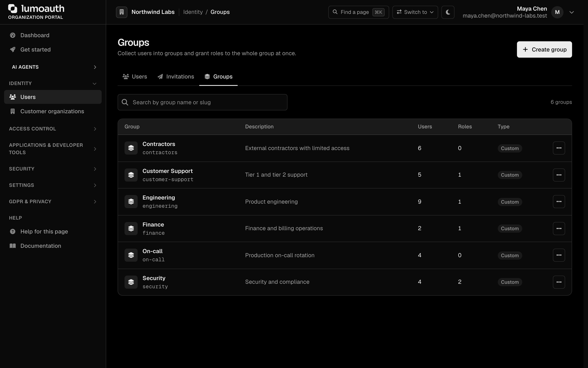Click the Customer Support group layers icon
This screenshot has width=588, height=368.
coord(131,175)
